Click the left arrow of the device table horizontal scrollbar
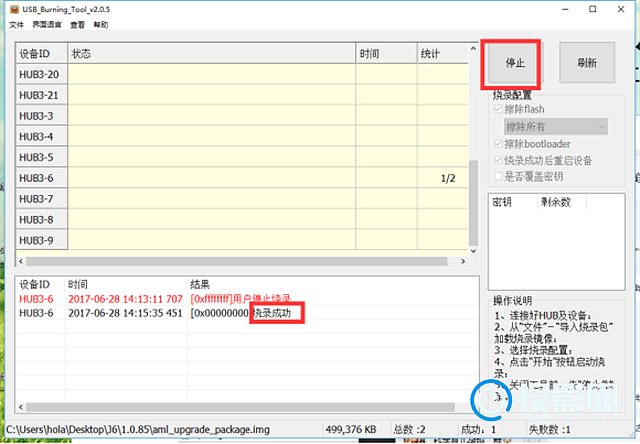 click(23, 262)
